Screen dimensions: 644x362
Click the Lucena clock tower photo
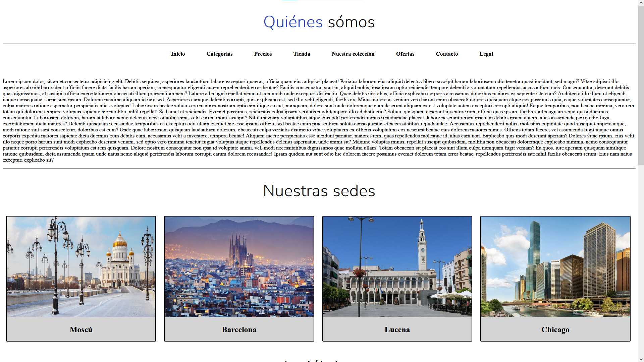(x=397, y=267)
